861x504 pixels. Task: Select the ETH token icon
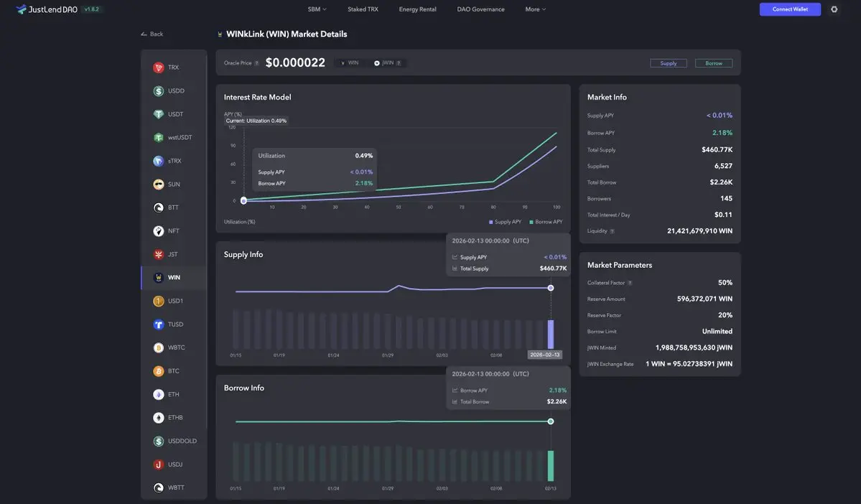pyautogui.click(x=159, y=394)
